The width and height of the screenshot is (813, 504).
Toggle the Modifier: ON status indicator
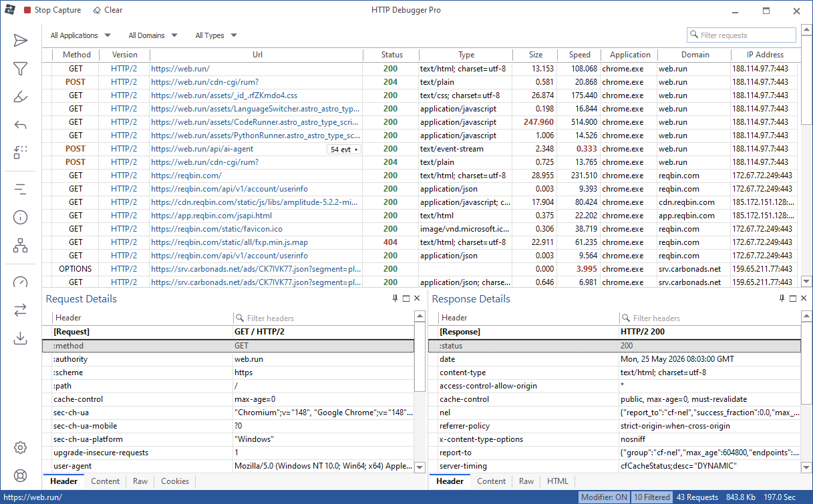(604, 497)
